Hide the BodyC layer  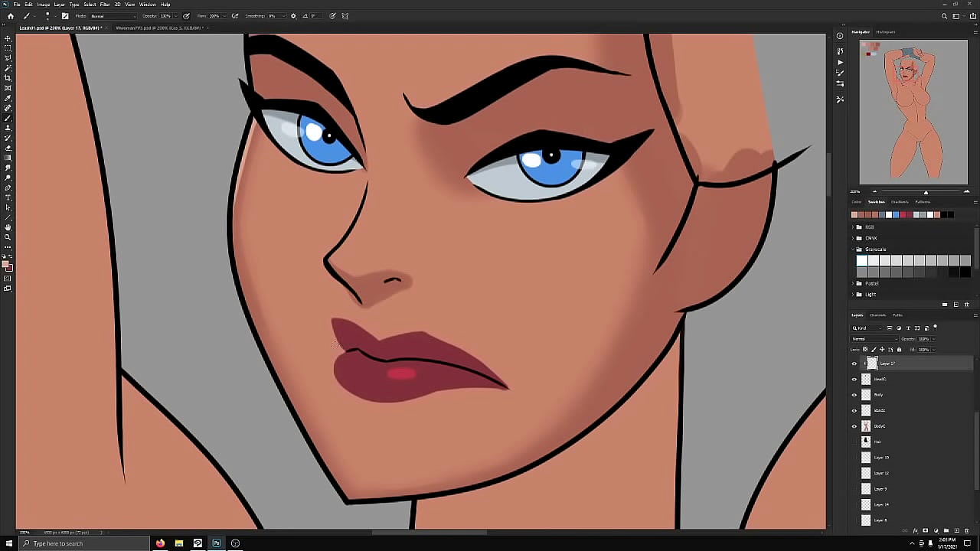tap(854, 426)
